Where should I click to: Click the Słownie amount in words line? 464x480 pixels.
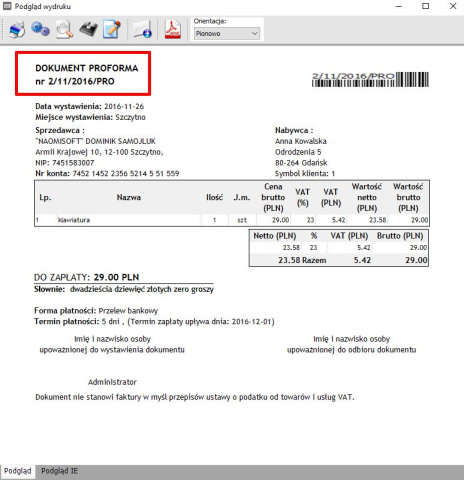(124, 289)
